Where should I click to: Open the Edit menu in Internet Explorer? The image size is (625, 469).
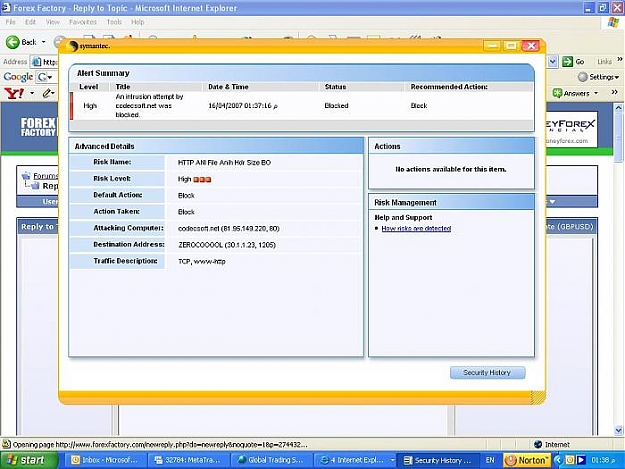[31, 22]
